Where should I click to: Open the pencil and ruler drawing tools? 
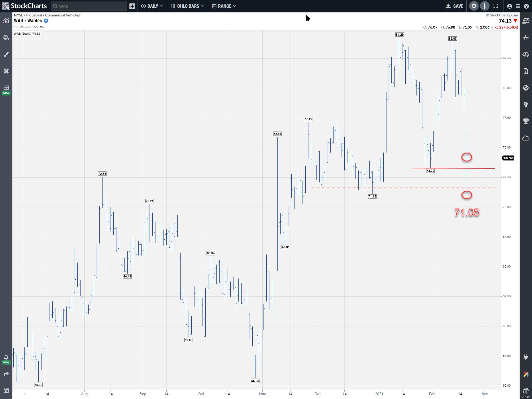6,71
